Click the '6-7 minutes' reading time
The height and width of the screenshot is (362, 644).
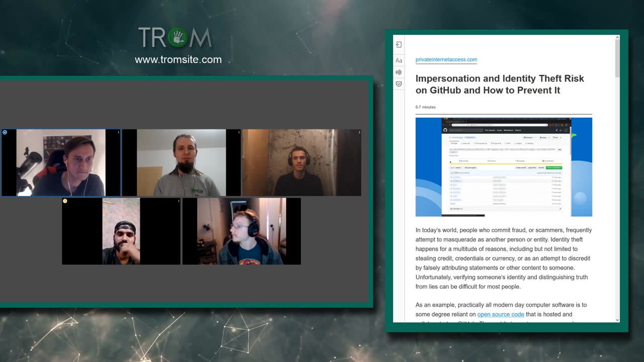tap(426, 107)
